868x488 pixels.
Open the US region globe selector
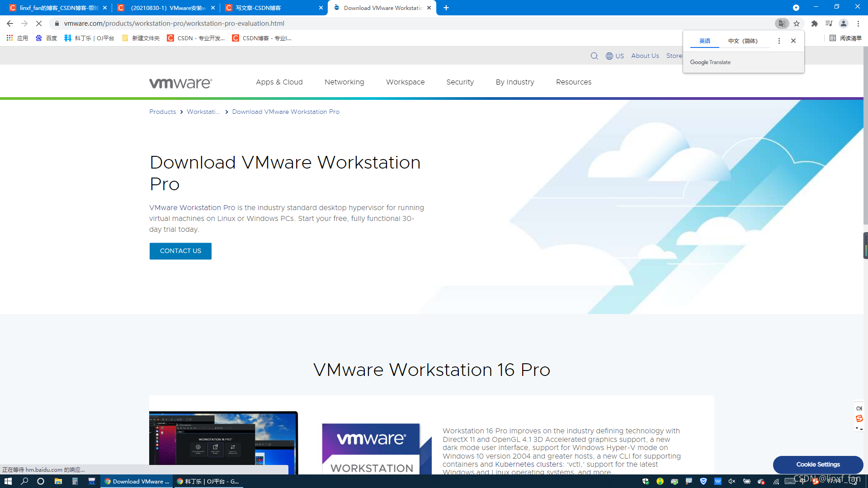point(615,56)
